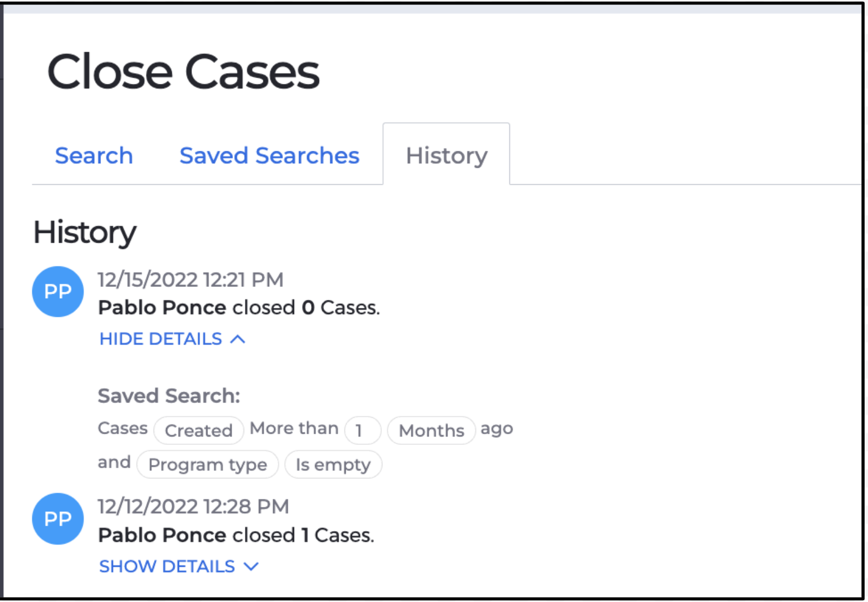Switch to the Search tab
This screenshot has width=868, height=602.
tap(93, 155)
